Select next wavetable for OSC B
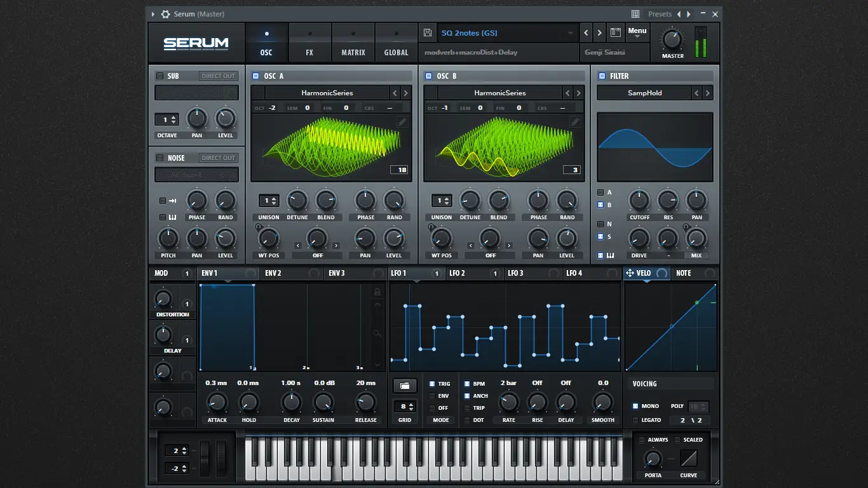The width and height of the screenshot is (868, 488). click(x=578, y=93)
